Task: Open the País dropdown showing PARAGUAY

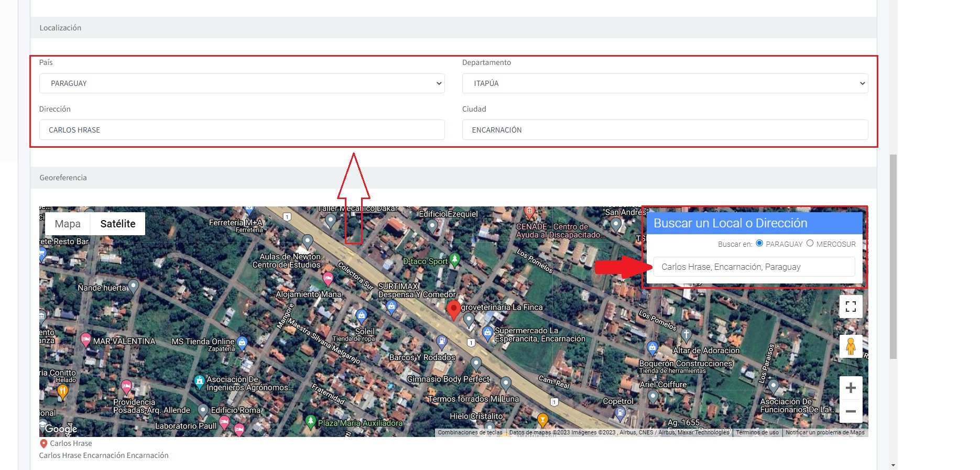Action: point(242,83)
